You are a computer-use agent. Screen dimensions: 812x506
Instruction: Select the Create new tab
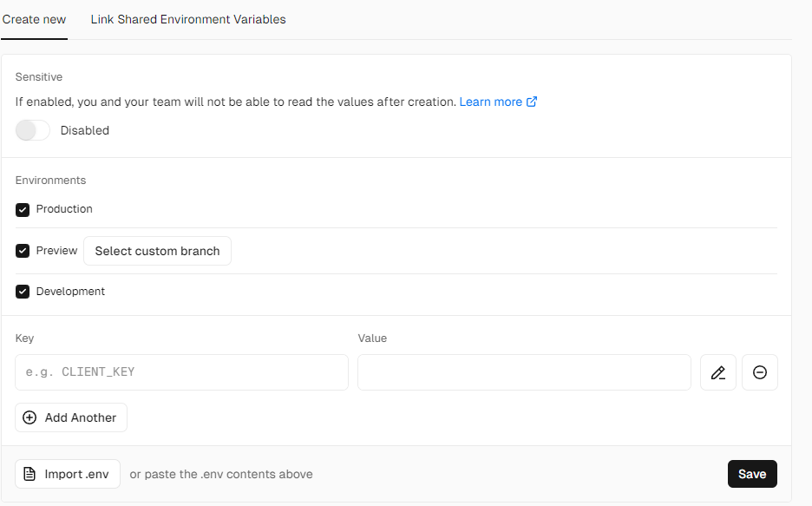34,19
